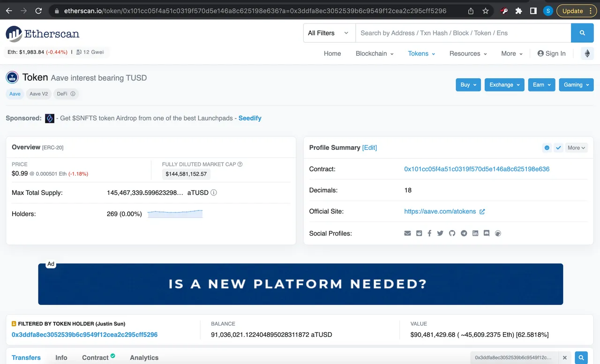
Task: Click the DeFi tag info icon
Action: click(x=73, y=94)
